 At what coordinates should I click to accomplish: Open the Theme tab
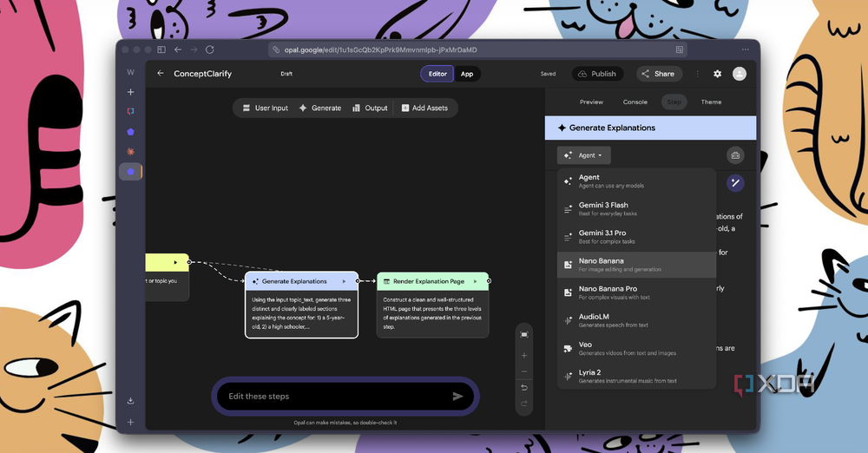(711, 102)
